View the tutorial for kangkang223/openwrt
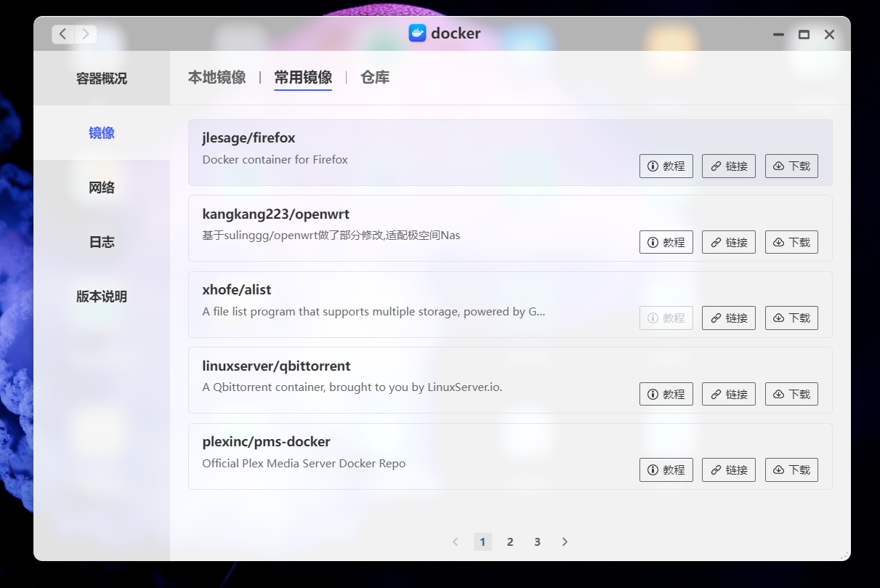Image resolution: width=880 pixels, height=588 pixels. point(666,241)
